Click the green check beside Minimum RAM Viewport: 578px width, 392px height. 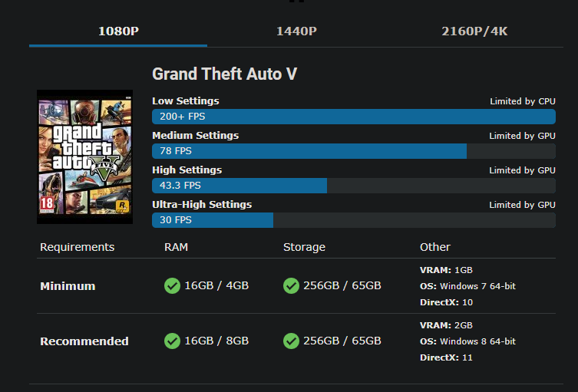click(x=172, y=285)
